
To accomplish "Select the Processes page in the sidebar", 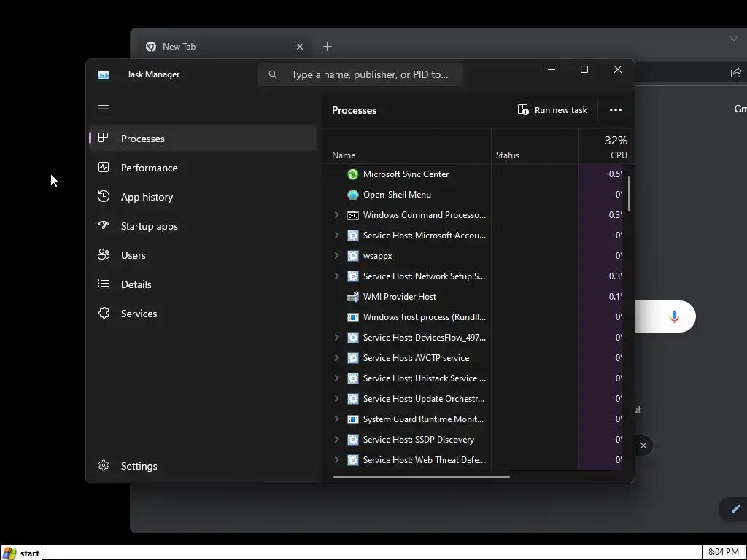I will (203, 139).
